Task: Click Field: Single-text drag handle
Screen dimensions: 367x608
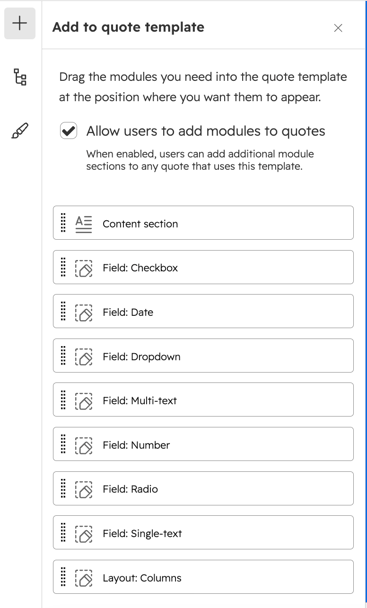Action: coord(63,532)
